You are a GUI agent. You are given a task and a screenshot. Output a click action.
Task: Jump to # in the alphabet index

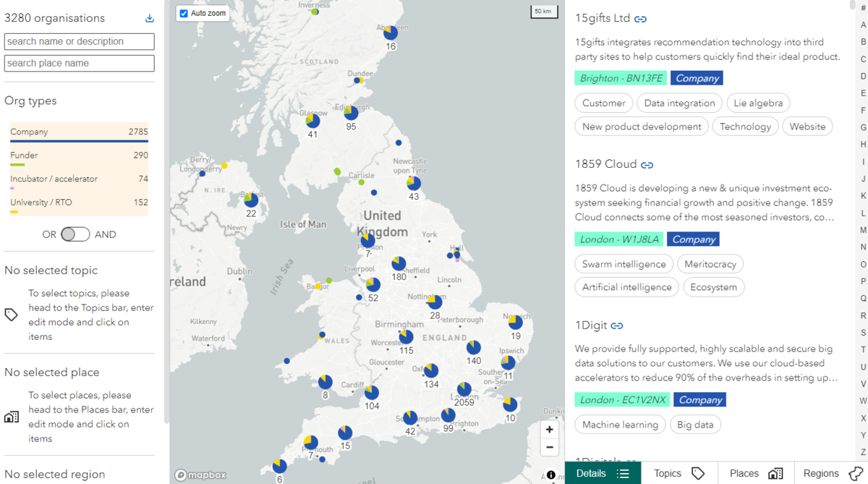pyautogui.click(x=863, y=7)
